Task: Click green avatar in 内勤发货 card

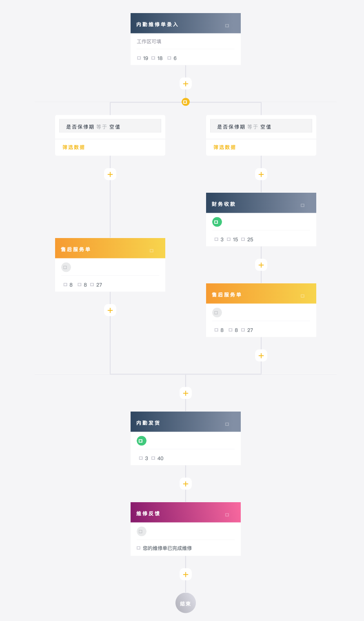Action: click(142, 441)
